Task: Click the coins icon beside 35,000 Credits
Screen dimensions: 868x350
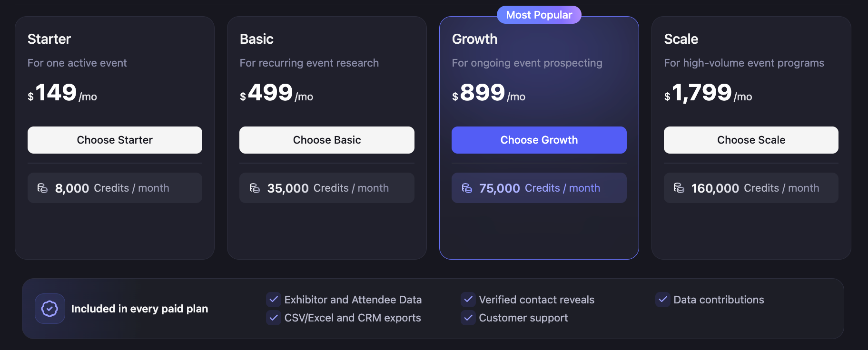Action: 255,188
